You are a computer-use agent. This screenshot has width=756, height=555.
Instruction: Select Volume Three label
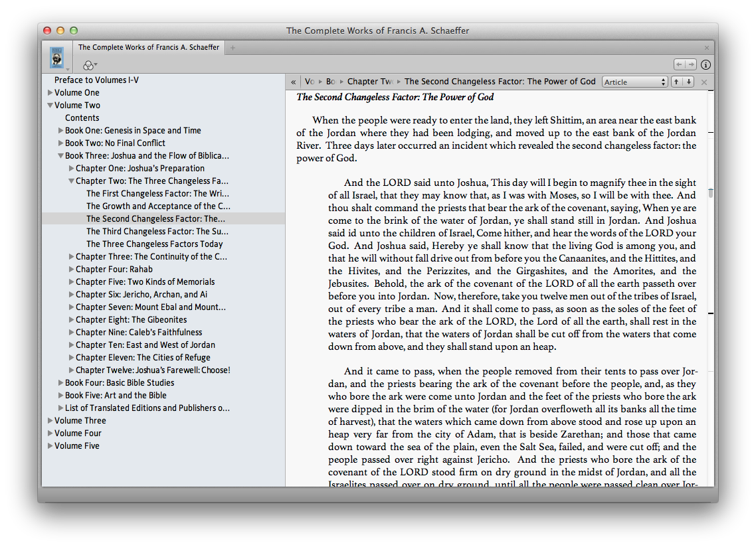(80, 421)
